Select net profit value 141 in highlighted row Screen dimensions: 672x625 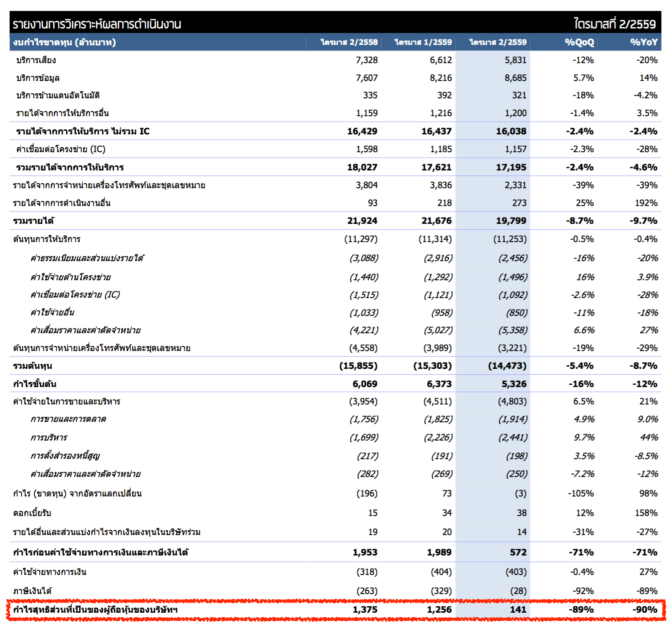(518, 610)
